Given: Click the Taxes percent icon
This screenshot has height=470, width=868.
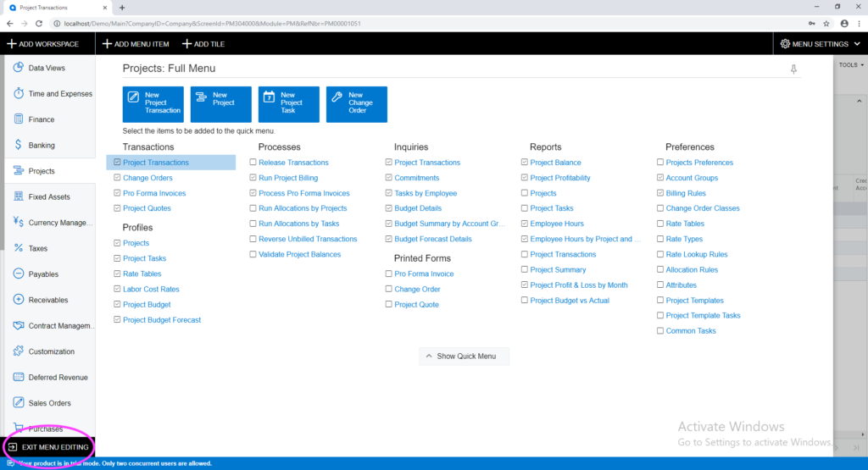Looking at the screenshot, I should pos(19,248).
